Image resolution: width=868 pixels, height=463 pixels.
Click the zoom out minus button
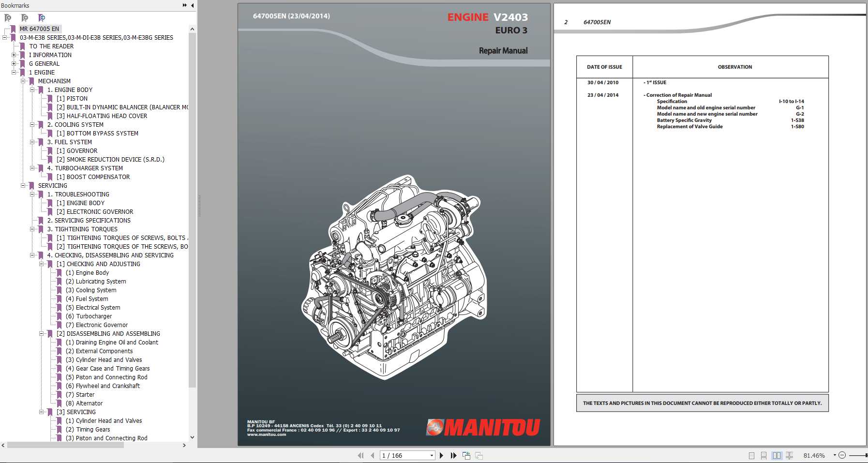coord(842,455)
